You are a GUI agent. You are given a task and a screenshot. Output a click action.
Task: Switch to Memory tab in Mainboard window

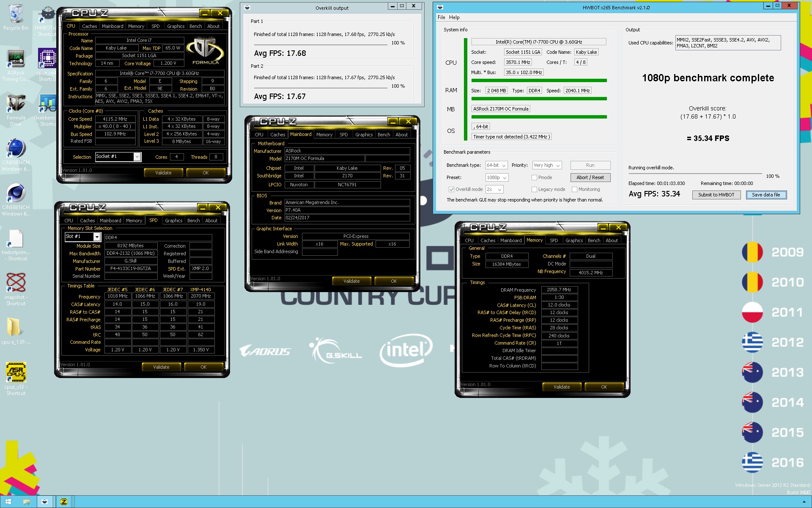[x=324, y=135]
